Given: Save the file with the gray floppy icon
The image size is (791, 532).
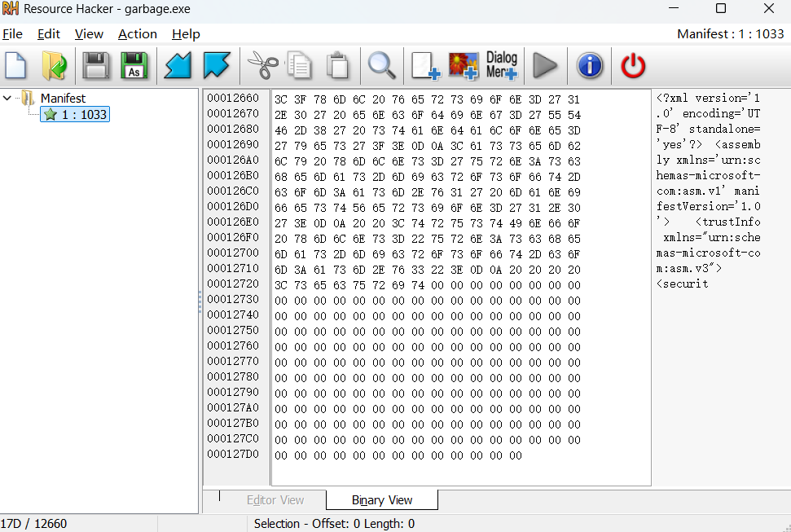Looking at the screenshot, I should click(96, 66).
